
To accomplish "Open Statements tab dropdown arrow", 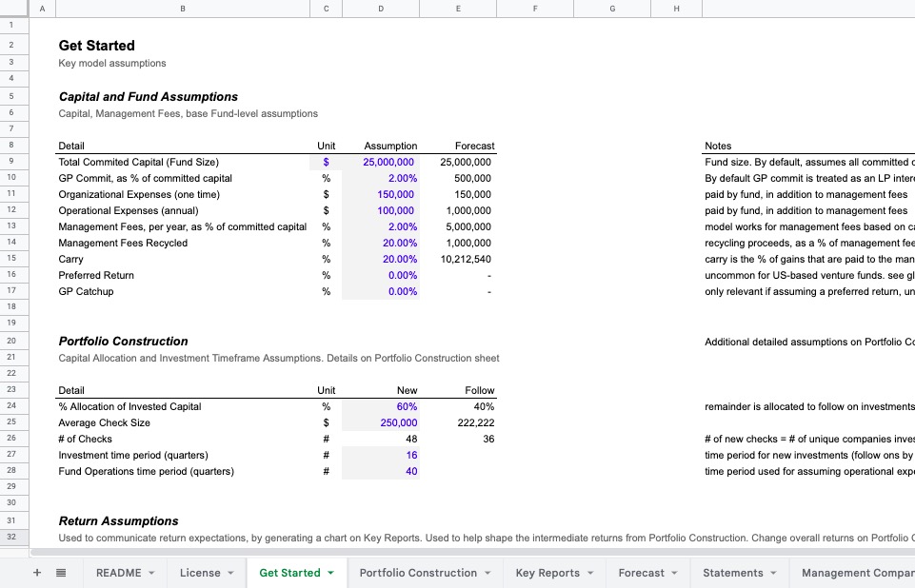I will tap(774, 574).
